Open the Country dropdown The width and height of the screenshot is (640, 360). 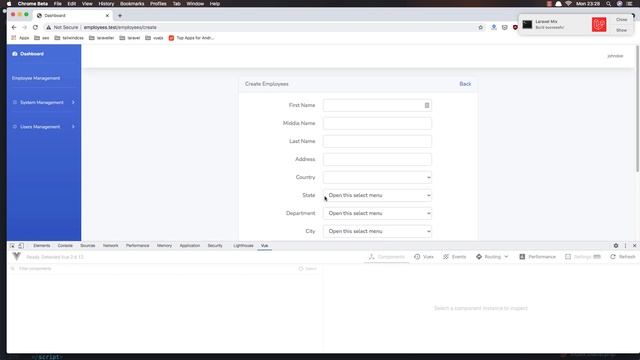tap(377, 177)
